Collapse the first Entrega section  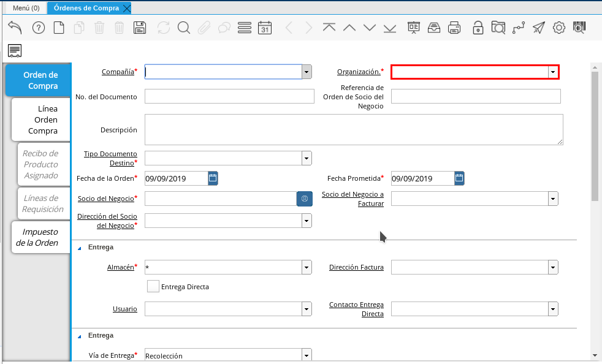pyautogui.click(x=79, y=248)
